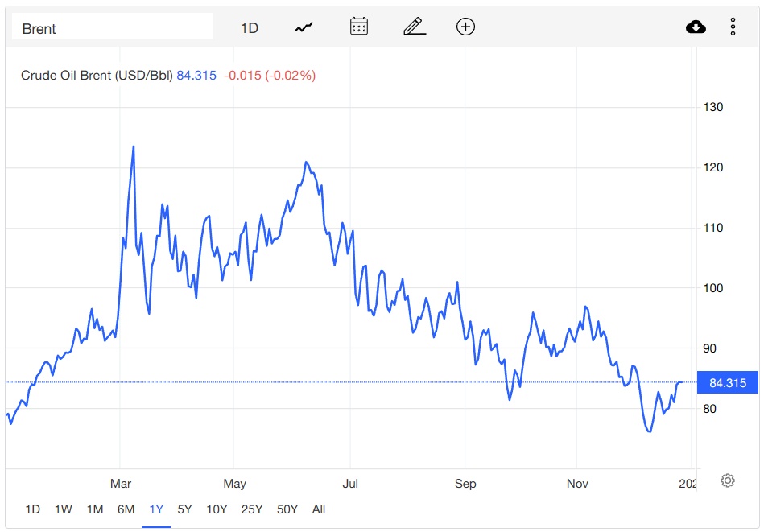Download chart data via cloud icon
This screenshot has height=532, width=764.
696,27
